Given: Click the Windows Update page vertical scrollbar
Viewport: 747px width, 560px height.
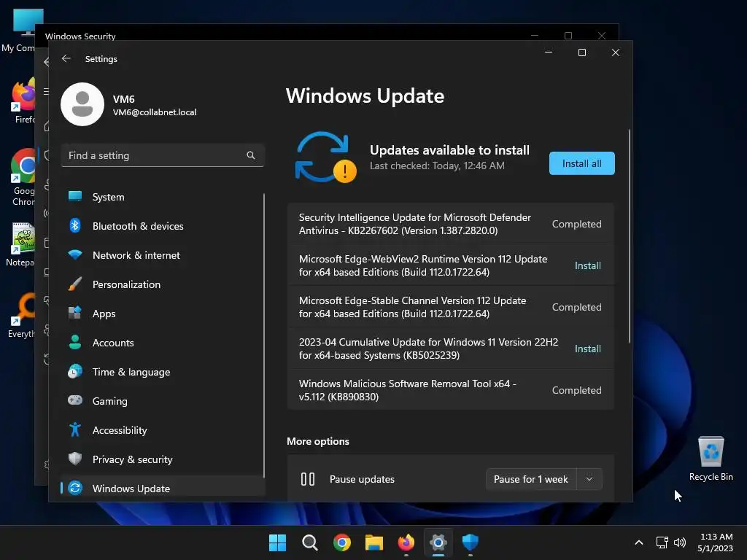Looking at the screenshot, I should point(630,236).
